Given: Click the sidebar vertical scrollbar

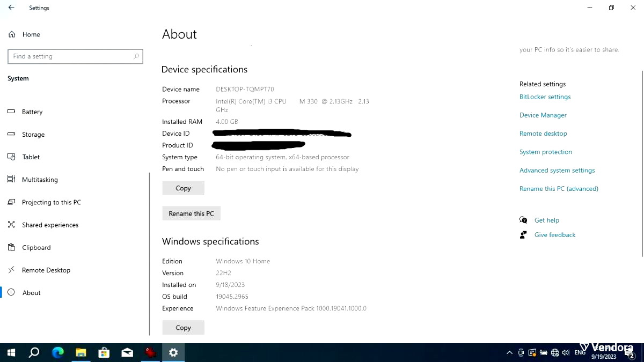Looking at the screenshot, I should tap(149, 253).
